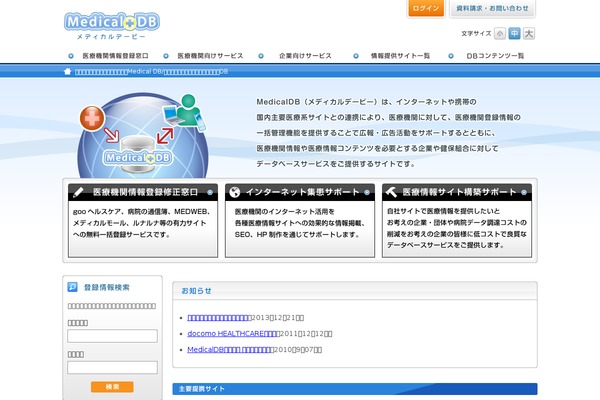Image resolution: width=600 pixels, height=400 pixels.
Task: Open docomo HEALTHCARE news link
Action: click(x=233, y=334)
